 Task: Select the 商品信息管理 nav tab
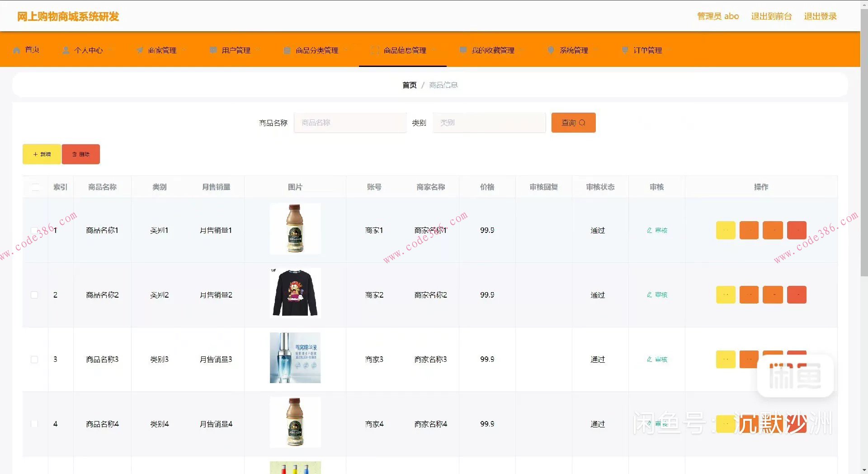click(404, 50)
